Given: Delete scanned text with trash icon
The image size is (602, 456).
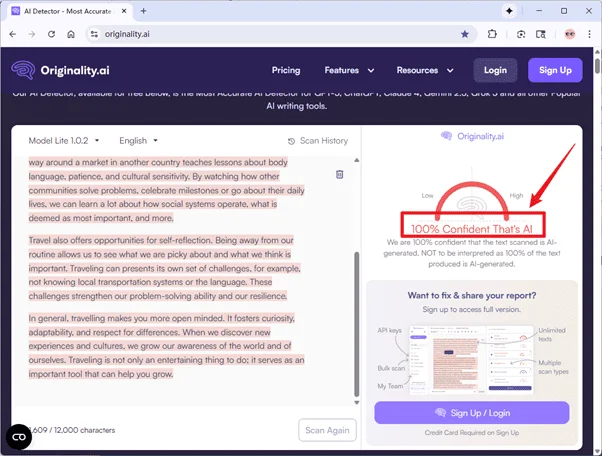Looking at the screenshot, I should coord(340,174).
